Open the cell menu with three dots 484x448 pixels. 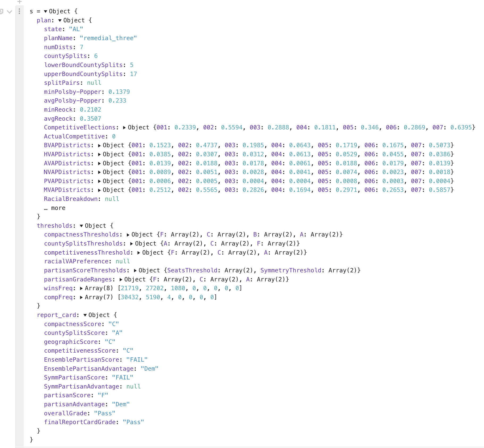click(x=19, y=11)
